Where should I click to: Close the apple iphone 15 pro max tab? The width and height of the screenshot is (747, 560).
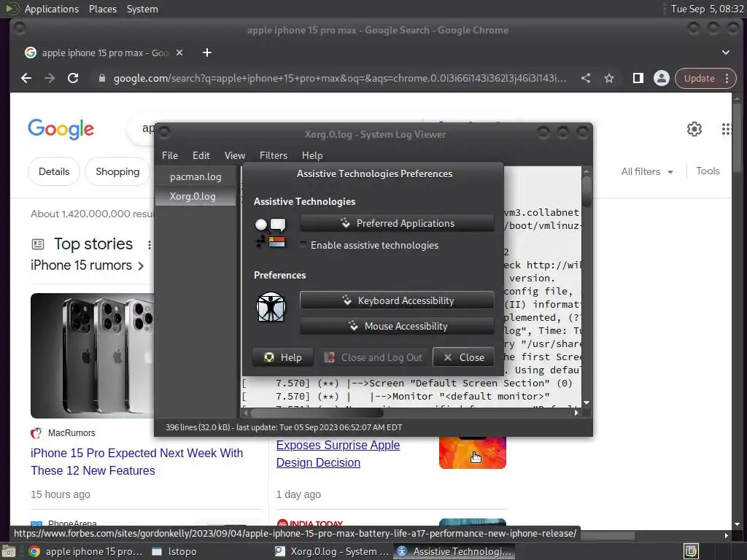(179, 52)
